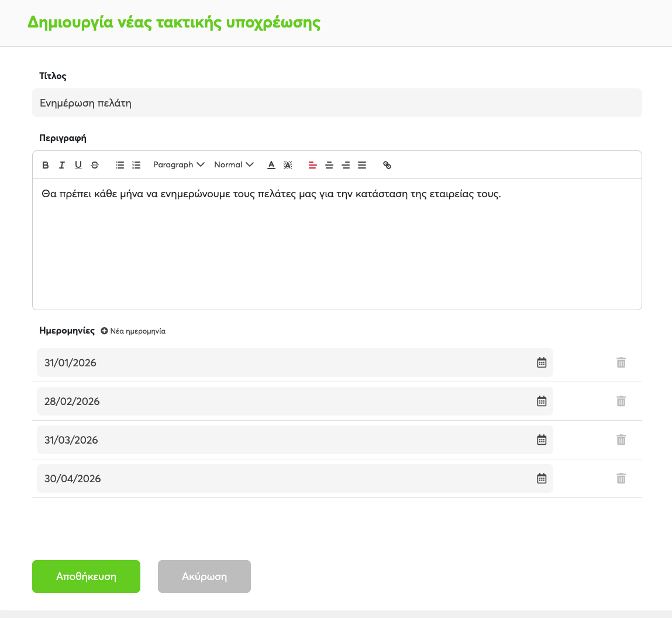Justify the description text
672x618 pixels.
coord(362,165)
